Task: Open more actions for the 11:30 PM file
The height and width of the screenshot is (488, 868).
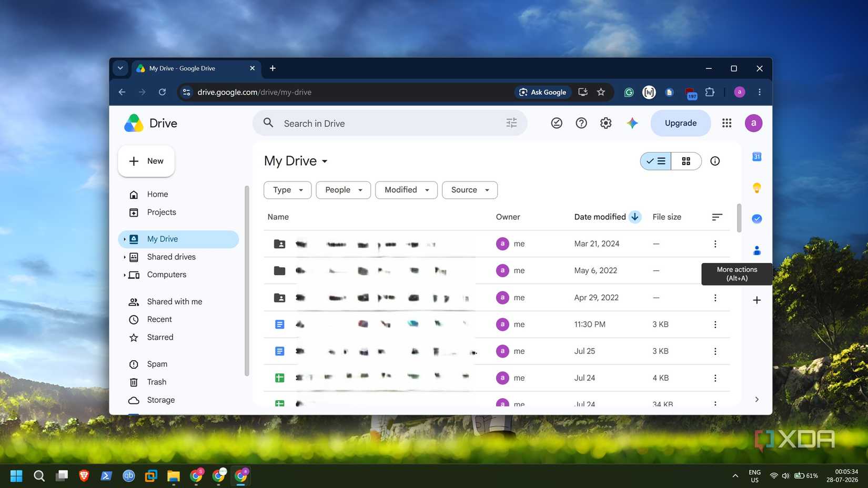Action: point(715,324)
